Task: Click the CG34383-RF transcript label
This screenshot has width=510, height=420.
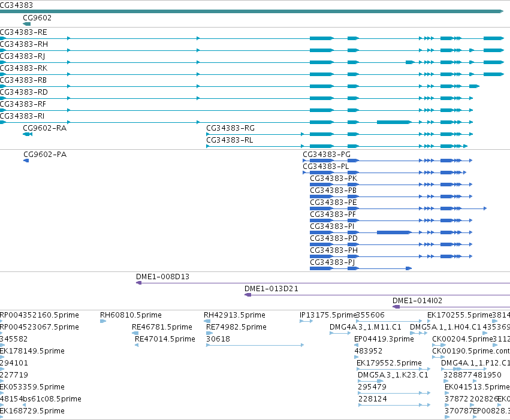Action: point(23,104)
